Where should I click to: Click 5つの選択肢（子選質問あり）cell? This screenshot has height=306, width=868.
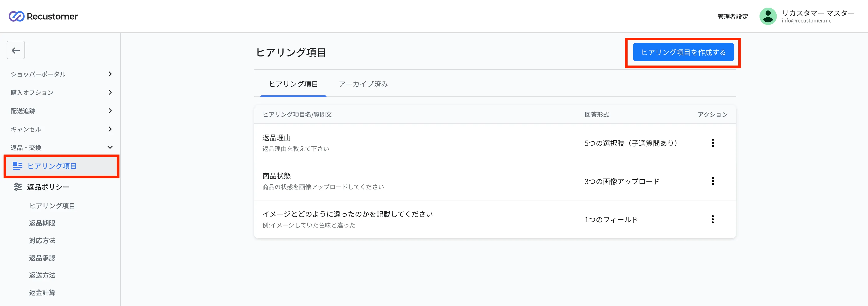(x=631, y=143)
